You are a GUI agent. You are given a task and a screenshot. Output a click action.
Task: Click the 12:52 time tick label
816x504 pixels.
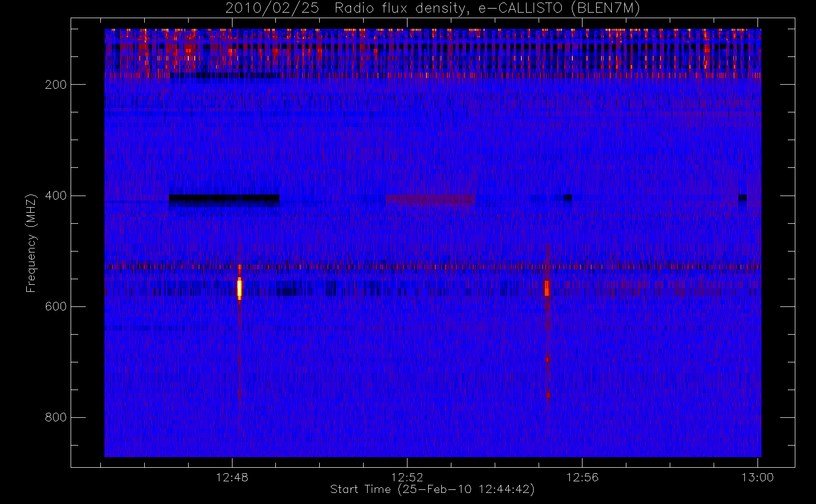pos(407,477)
